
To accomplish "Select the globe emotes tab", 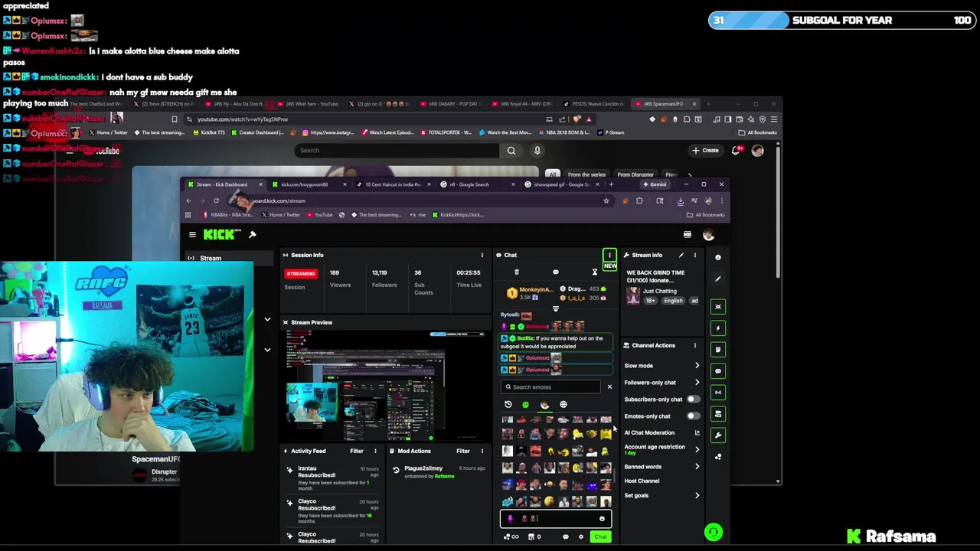I will pyautogui.click(x=563, y=404).
